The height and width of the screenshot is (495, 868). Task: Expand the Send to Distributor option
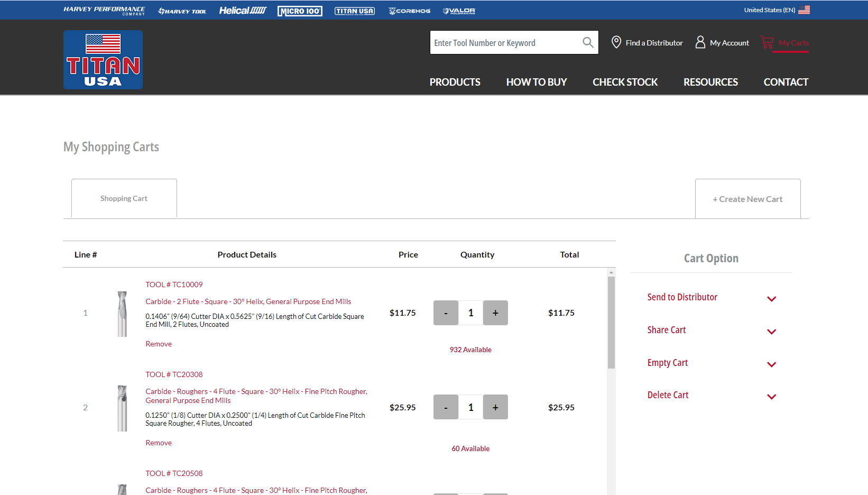771,299
